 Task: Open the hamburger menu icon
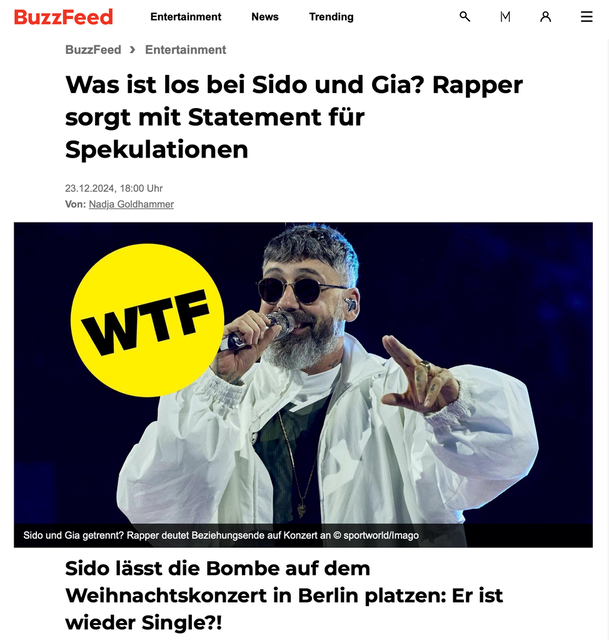(587, 17)
